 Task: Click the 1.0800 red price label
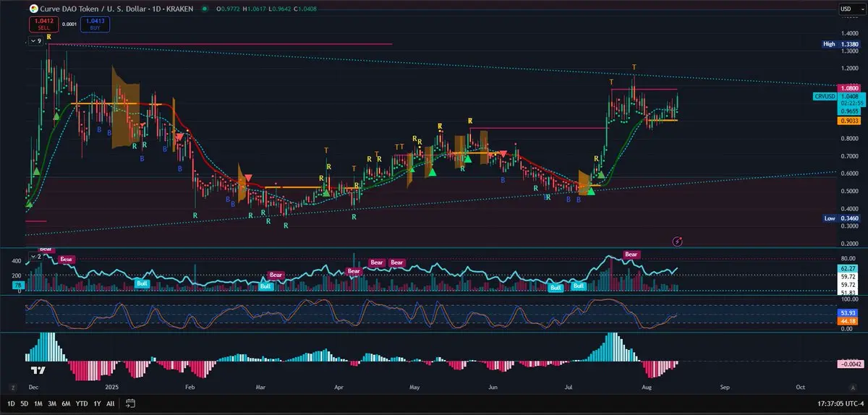[x=848, y=88]
